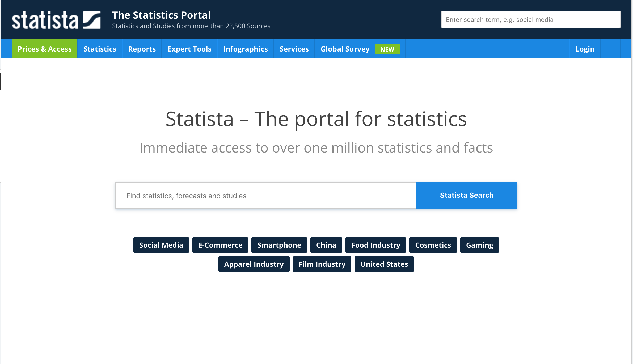Image resolution: width=633 pixels, height=364 pixels.
Task: Choose the E-Commerce topic tag
Action: coord(220,245)
